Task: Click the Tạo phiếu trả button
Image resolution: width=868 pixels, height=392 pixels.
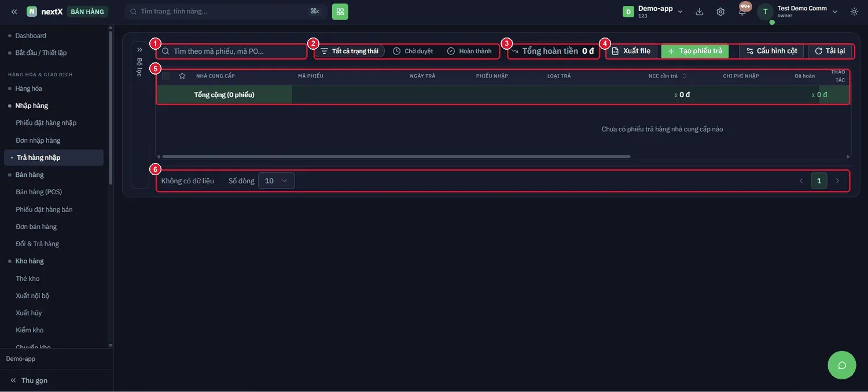Action: click(695, 51)
